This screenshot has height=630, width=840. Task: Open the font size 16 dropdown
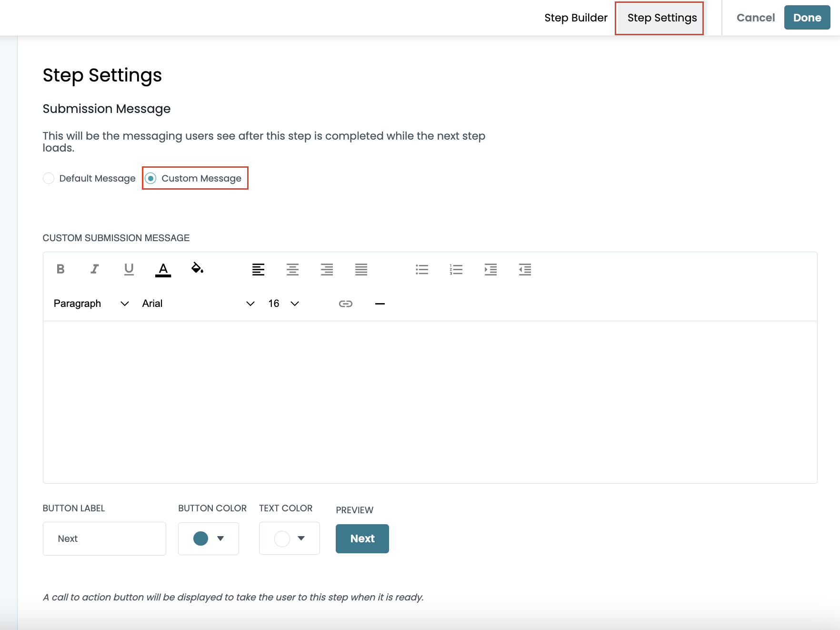pyautogui.click(x=283, y=303)
